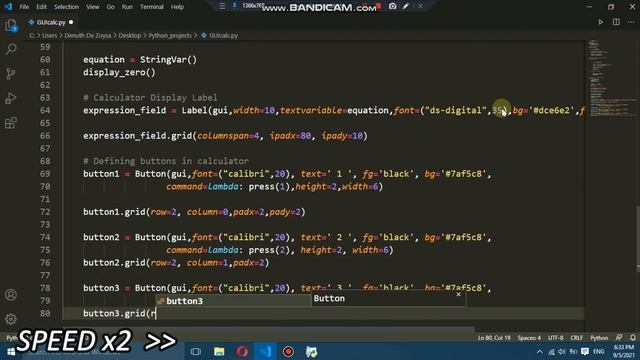Open Run and Debug view
This screenshot has height=360, width=640.
[x=11, y=98]
